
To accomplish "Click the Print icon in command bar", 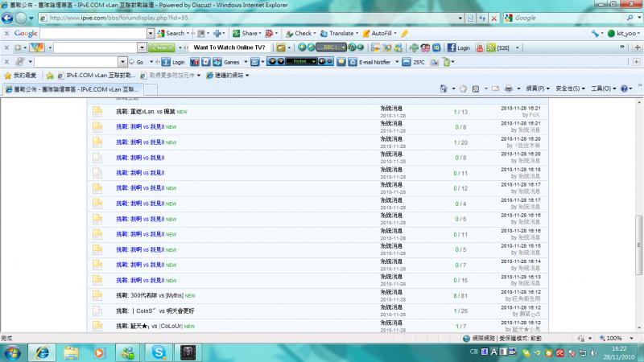I will tap(508, 88).
